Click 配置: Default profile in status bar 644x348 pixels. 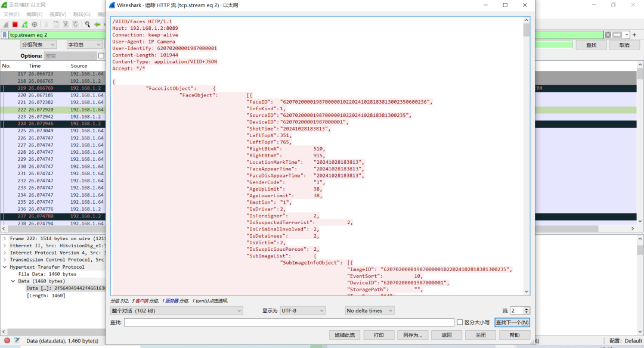click(x=626, y=341)
